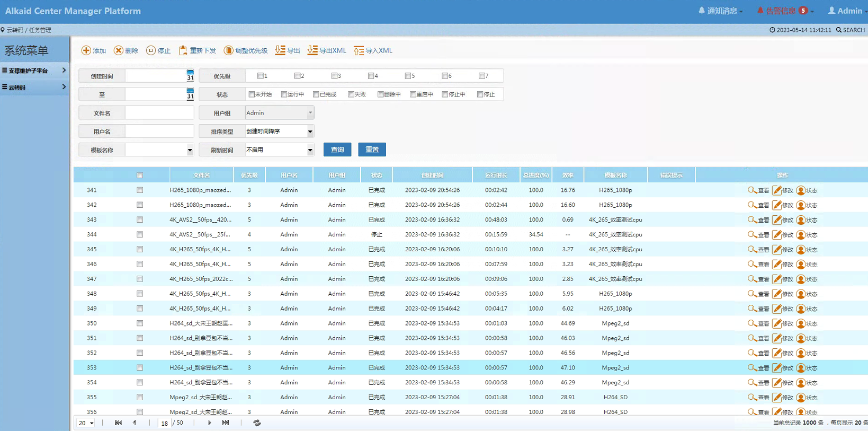Screen dimensions: 868x431
Task: Click Adjust Priority (调整优先级) icon
Action: pyautogui.click(x=228, y=50)
